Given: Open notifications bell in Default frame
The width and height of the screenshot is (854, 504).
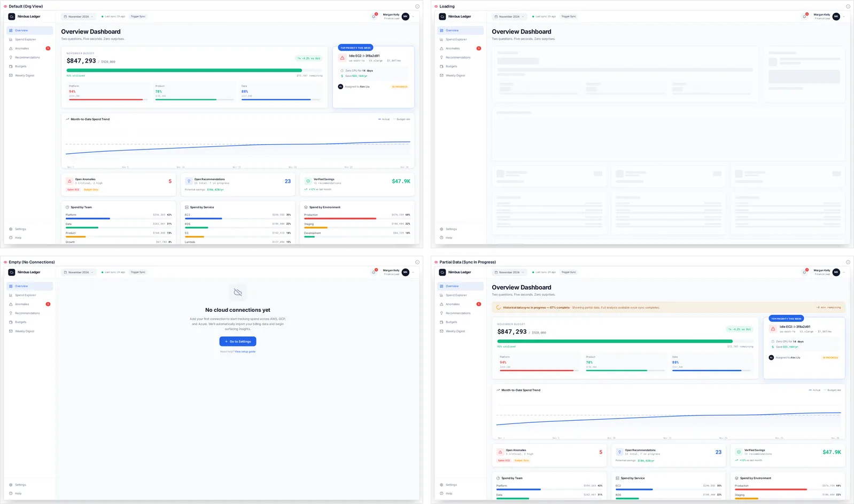Looking at the screenshot, I should tap(374, 17).
